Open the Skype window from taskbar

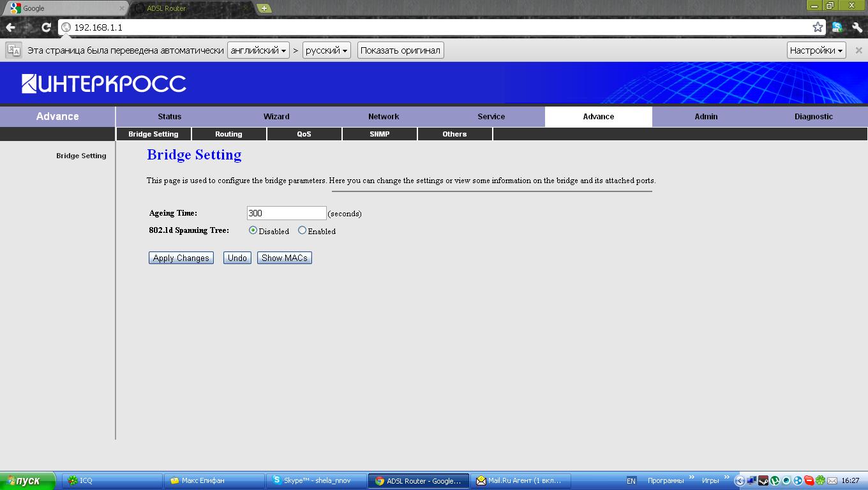coord(316,480)
